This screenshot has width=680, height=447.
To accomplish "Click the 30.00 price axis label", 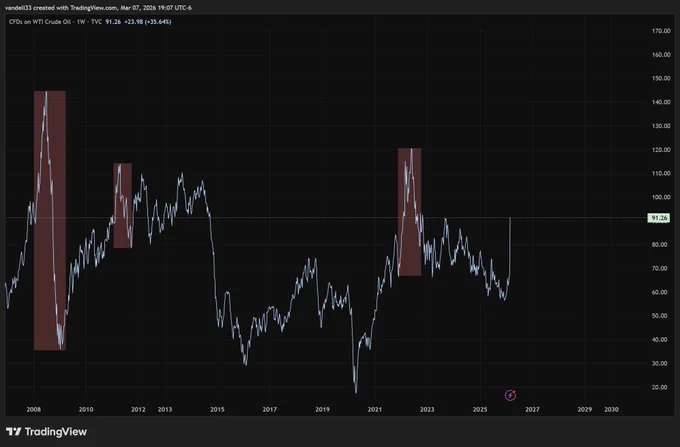I will [x=662, y=363].
